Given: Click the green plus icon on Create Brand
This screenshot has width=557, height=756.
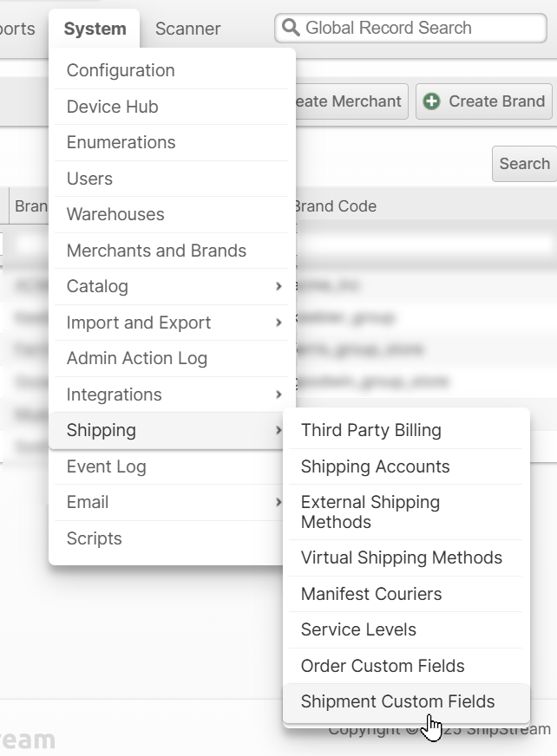Looking at the screenshot, I should point(431,101).
